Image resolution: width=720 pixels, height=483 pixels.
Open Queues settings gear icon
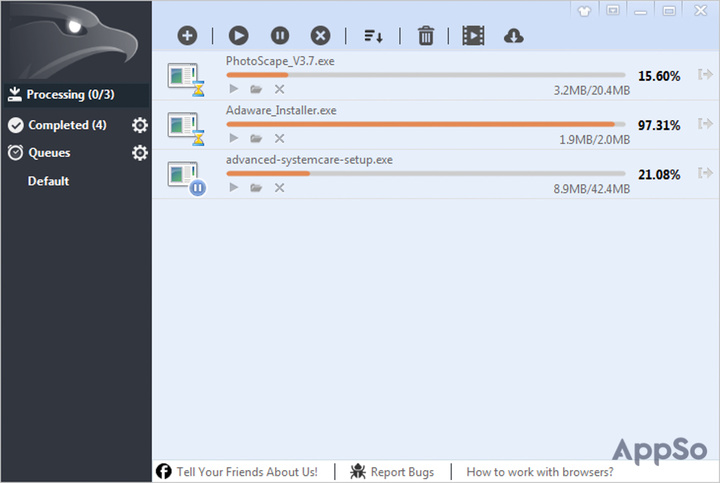coord(140,153)
